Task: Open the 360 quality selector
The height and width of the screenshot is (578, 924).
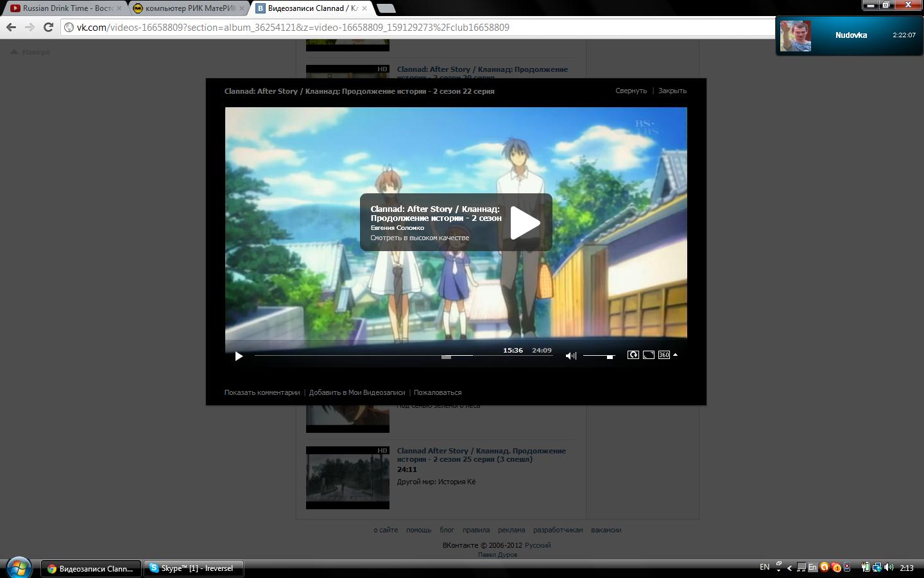Action: click(x=664, y=355)
